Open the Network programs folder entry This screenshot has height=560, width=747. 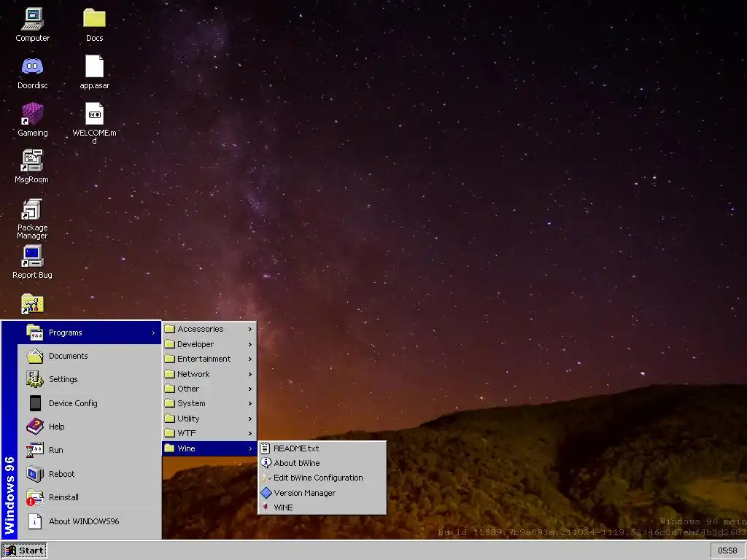pos(209,374)
